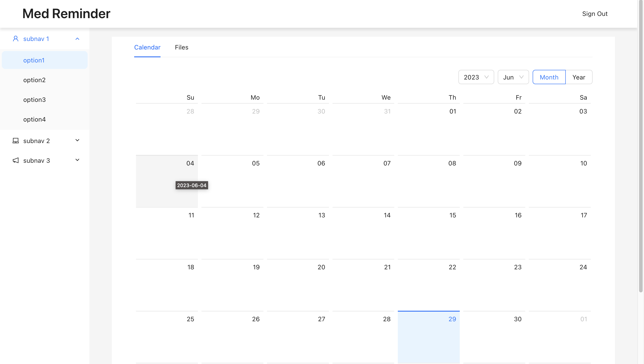
Task: Choose option3 in the sidebar menu
Action: [34, 100]
